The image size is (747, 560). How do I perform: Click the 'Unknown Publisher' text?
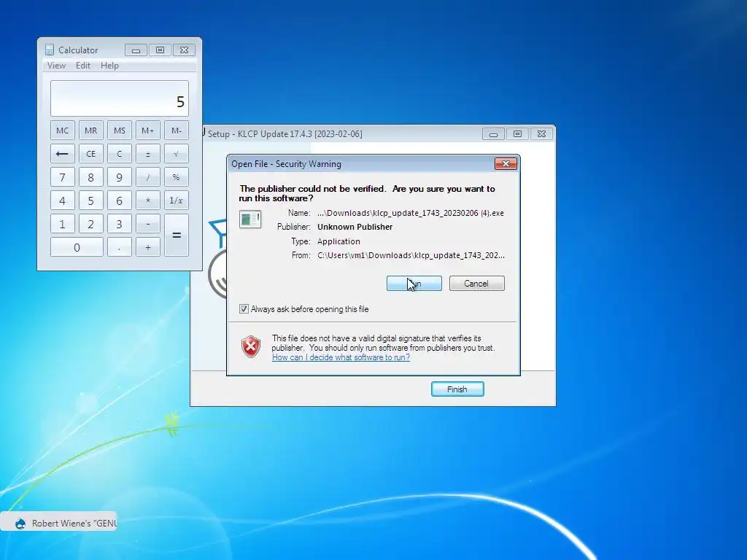(355, 227)
